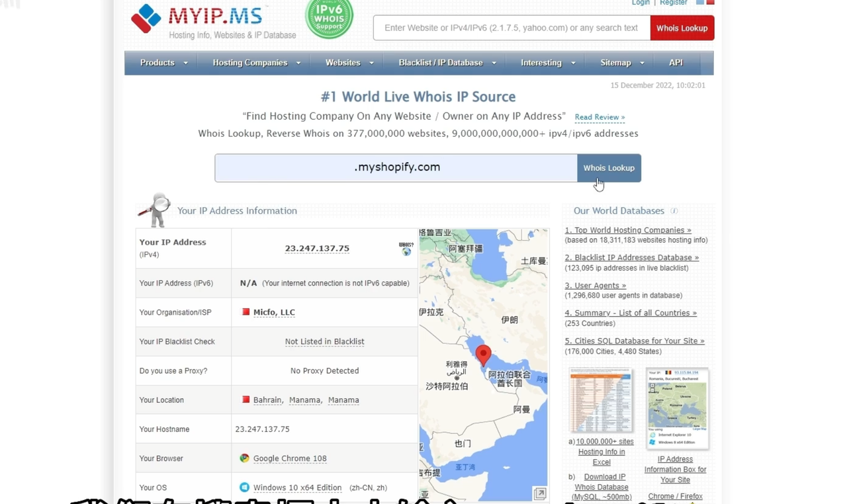Expand the Blacklist / IP Database dropdown
Viewport: 847px width, 504px height.
[447, 63]
